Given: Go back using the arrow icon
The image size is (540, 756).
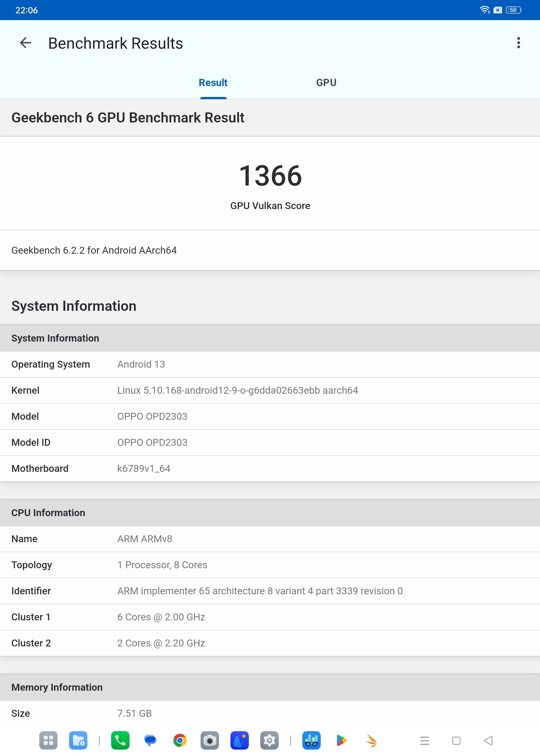Looking at the screenshot, I should click(x=26, y=43).
